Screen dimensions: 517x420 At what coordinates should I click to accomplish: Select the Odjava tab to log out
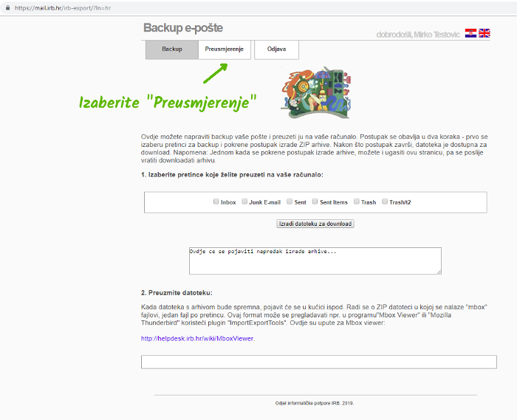277,49
